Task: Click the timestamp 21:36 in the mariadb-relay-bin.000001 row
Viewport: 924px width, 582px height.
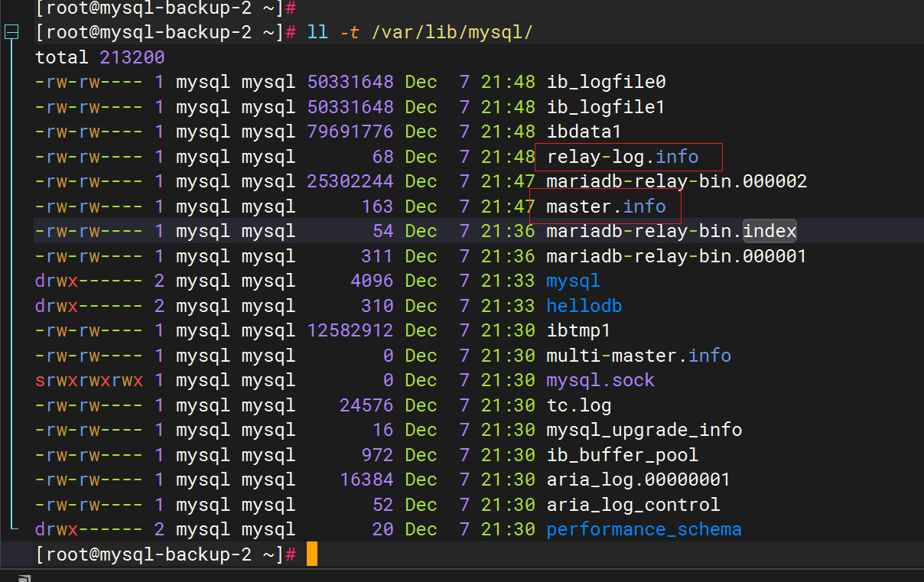Action: pyautogui.click(x=508, y=256)
